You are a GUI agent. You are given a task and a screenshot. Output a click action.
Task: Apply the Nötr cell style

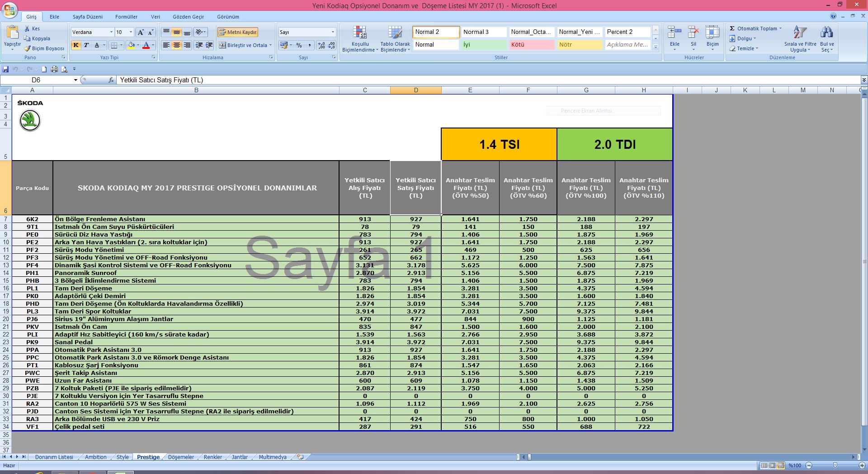[x=580, y=45]
